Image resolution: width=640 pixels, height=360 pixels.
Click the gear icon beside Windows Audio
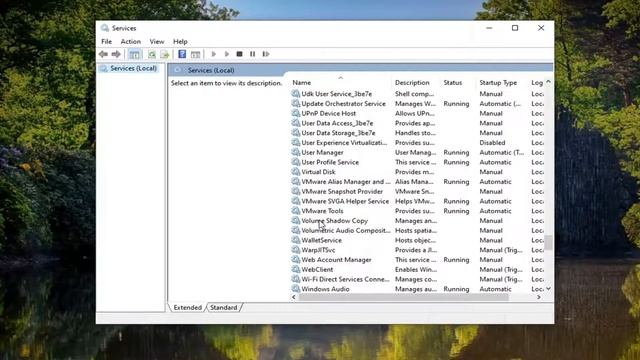pos(296,289)
